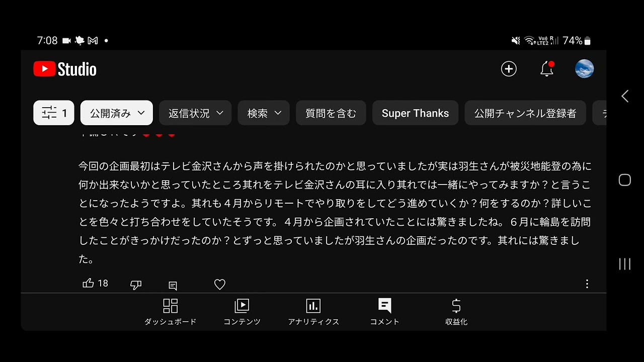Open the account avatar menu

(x=584, y=69)
